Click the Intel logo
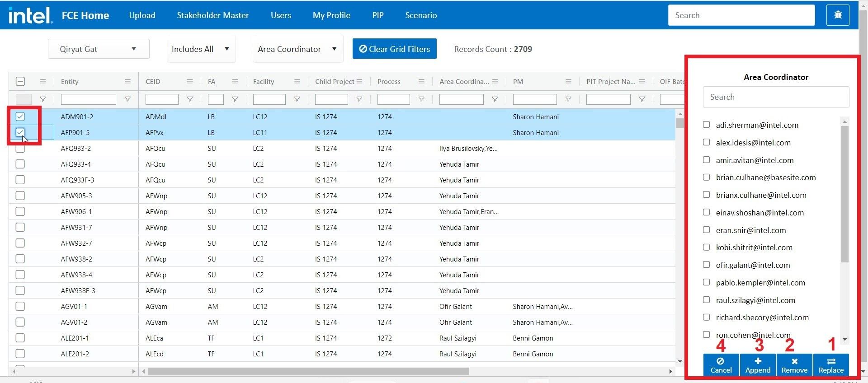The width and height of the screenshot is (868, 383). pyautogui.click(x=30, y=15)
